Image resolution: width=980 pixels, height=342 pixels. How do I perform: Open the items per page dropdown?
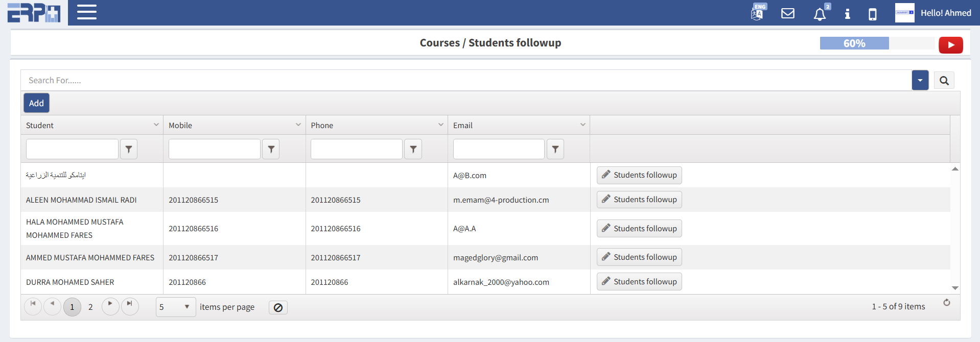click(x=175, y=307)
